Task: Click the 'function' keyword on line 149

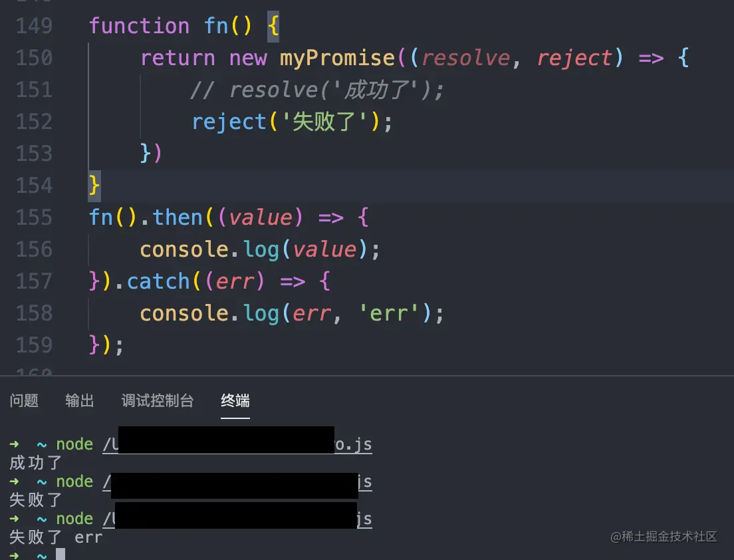Action: pos(139,26)
